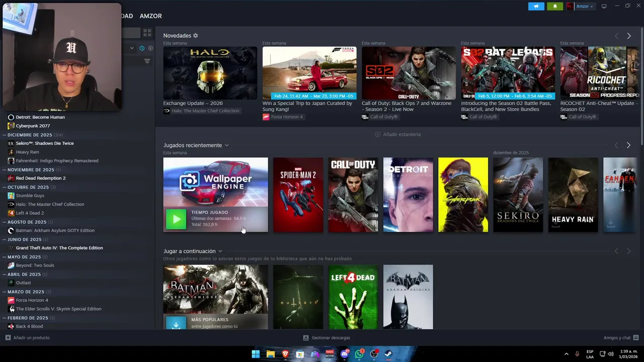Viewport: 644px width, 362px height.
Task: Open Season 02 Battle Pass news title
Action: point(507,106)
